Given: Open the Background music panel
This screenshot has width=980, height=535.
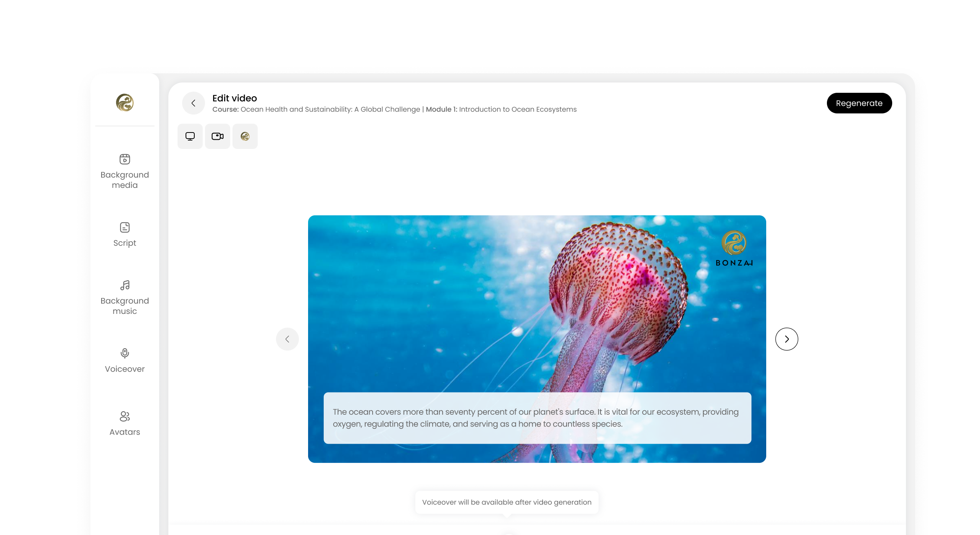Looking at the screenshot, I should pyautogui.click(x=124, y=298).
